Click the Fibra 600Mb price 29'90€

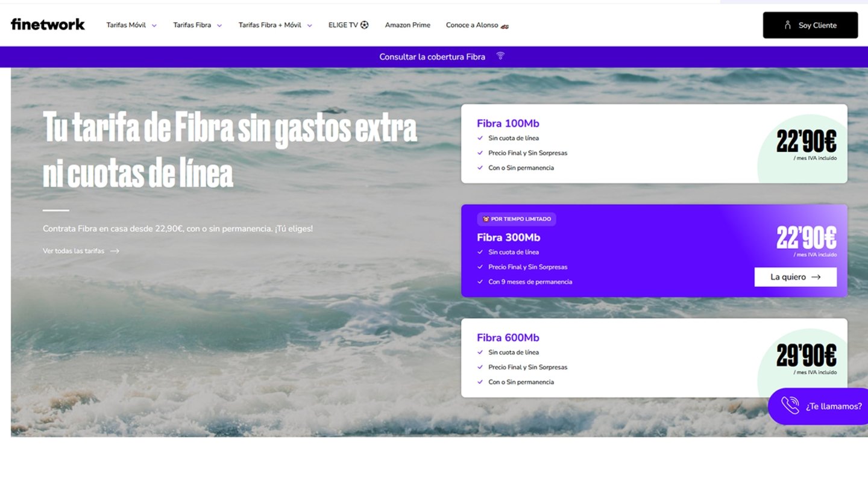click(806, 356)
